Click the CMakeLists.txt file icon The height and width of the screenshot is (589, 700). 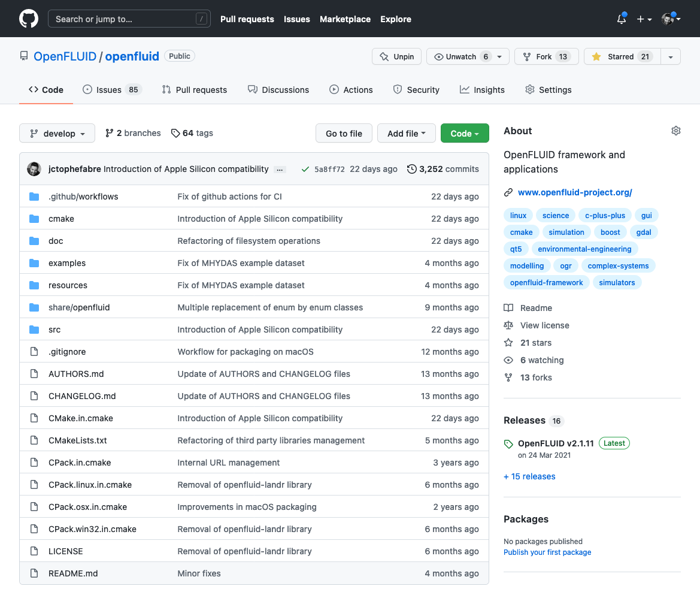34,440
